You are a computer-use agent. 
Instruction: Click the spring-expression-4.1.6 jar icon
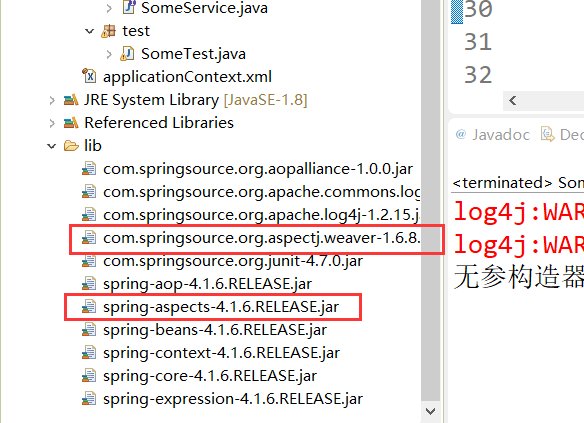point(89,399)
